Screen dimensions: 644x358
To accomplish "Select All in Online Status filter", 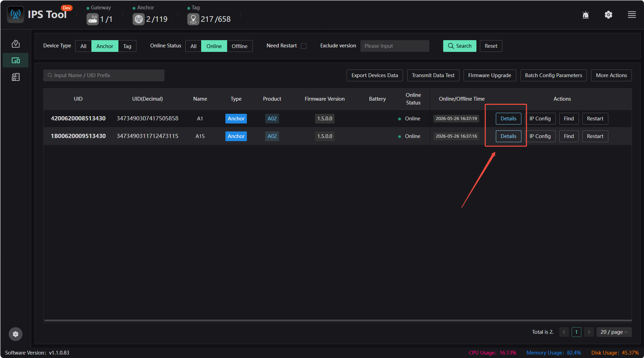I will pyautogui.click(x=194, y=46).
